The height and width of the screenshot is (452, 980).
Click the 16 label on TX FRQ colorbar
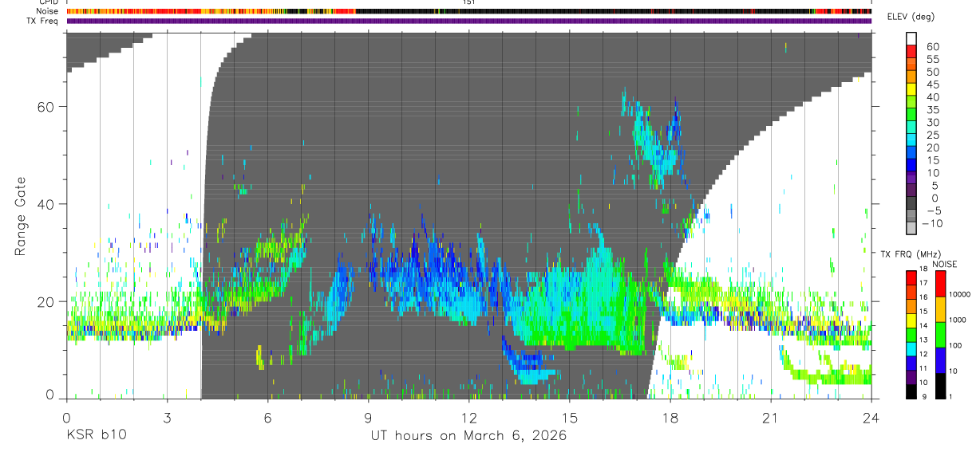click(x=923, y=297)
